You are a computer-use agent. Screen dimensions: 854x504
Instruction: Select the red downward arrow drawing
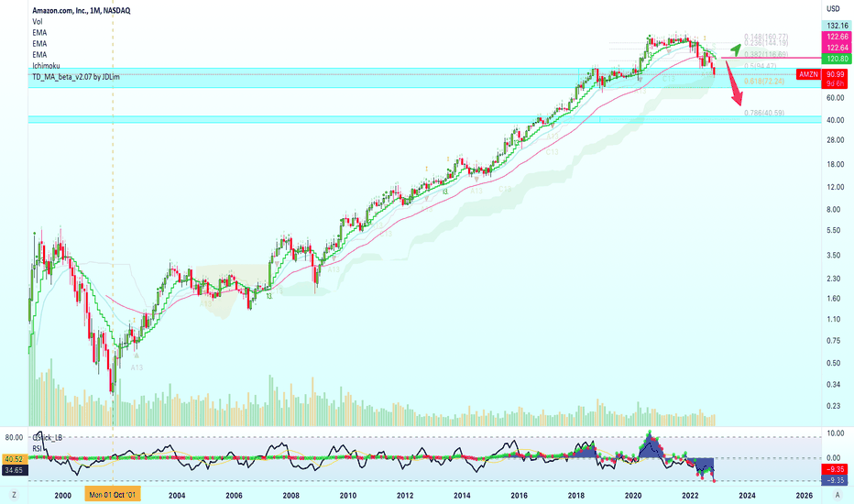click(x=734, y=82)
